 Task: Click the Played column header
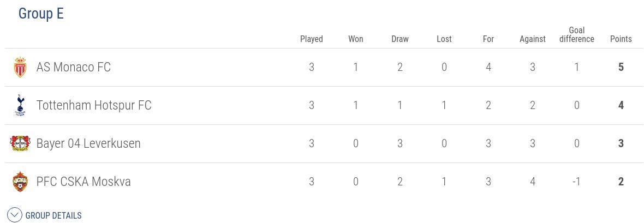(312, 39)
